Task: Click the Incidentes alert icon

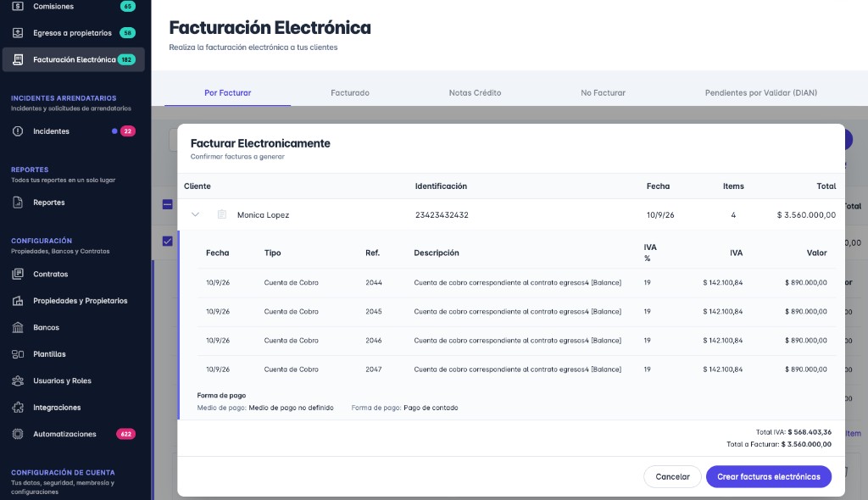Action: coord(18,131)
